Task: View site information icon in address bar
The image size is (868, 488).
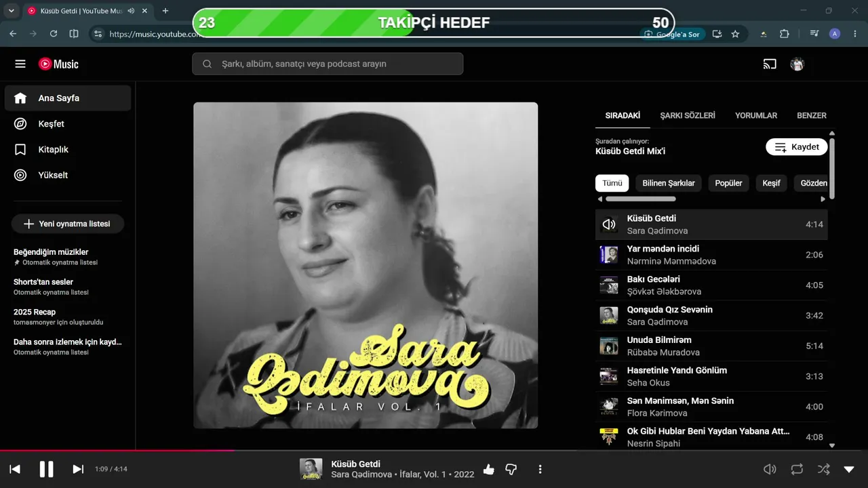Action: coord(98,34)
